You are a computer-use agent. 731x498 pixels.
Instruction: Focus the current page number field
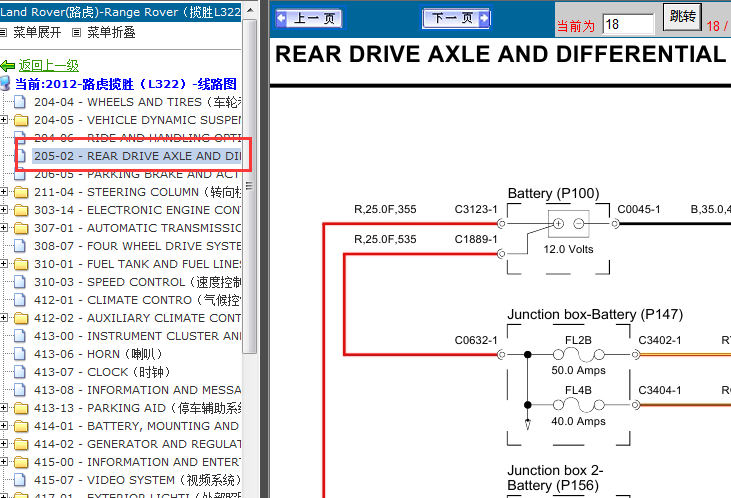point(628,24)
